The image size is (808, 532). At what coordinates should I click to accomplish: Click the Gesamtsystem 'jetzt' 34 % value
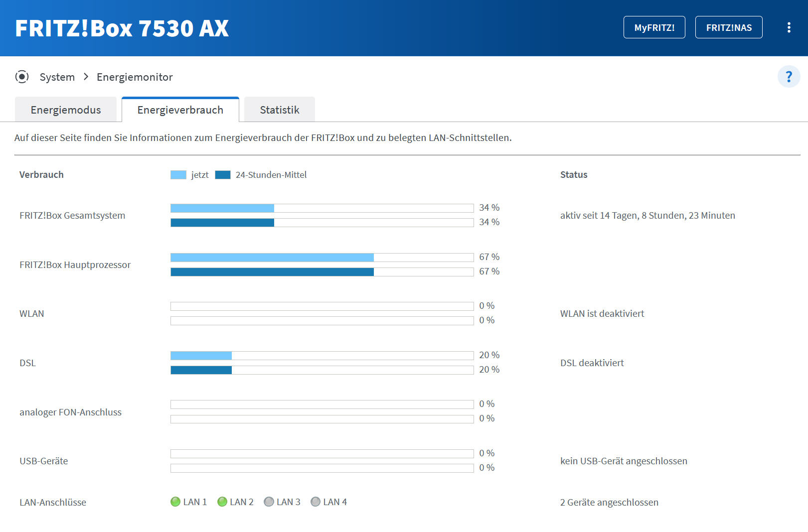coord(489,207)
